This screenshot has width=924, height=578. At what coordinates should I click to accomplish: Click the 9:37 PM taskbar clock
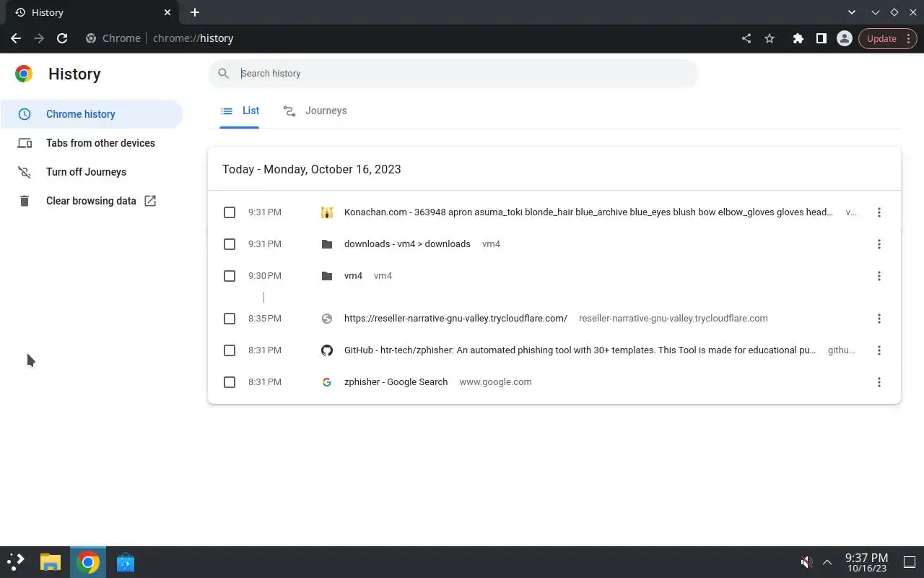tap(866, 562)
